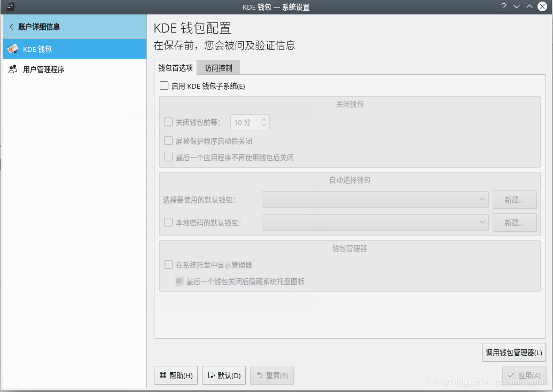Click the 10 分 timeout spinbox arrows
This screenshot has width=553, height=392.
tap(264, 122)
